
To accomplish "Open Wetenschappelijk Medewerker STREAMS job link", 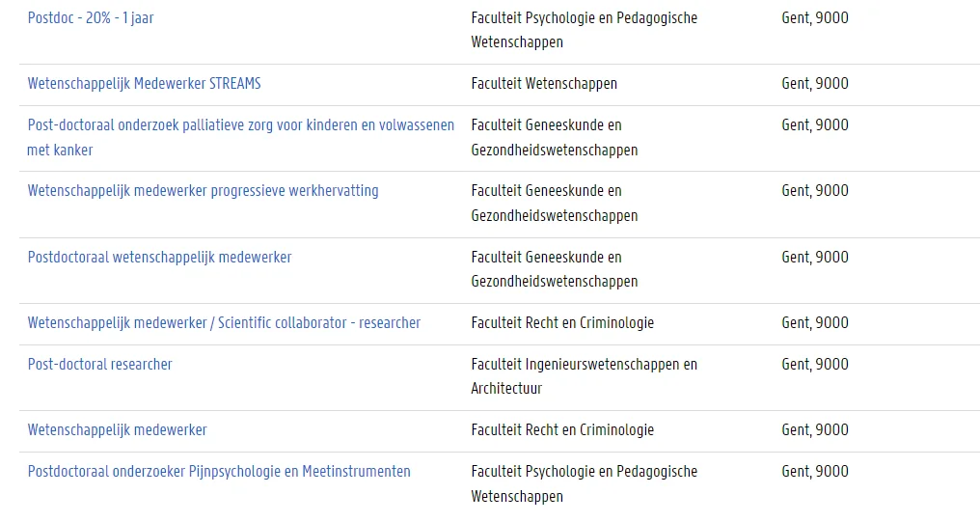I will point(145,84).
